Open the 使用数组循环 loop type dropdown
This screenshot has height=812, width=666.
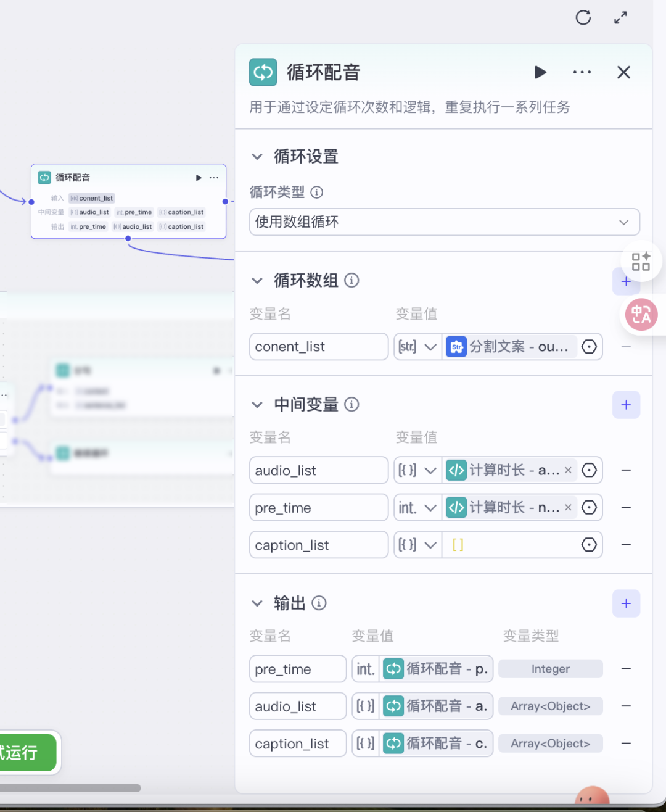(444, 222)
